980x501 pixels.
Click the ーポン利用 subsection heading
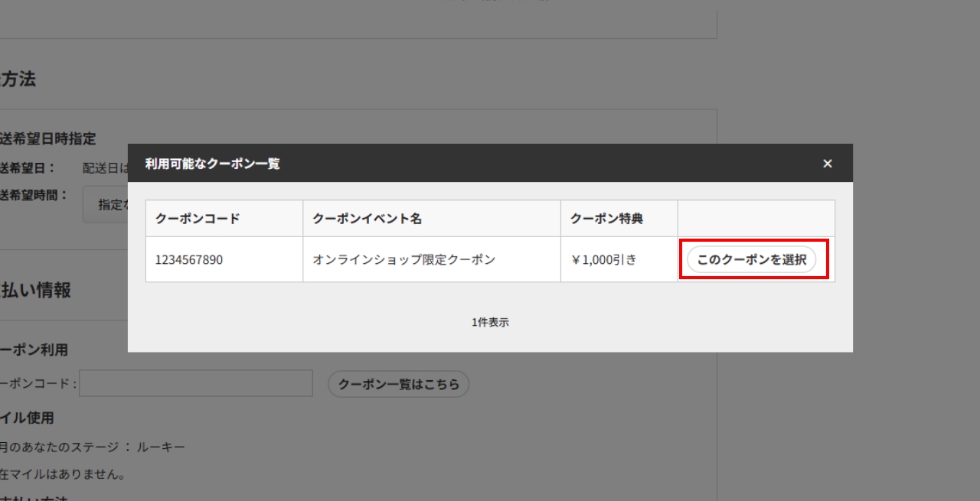(34, 350)
